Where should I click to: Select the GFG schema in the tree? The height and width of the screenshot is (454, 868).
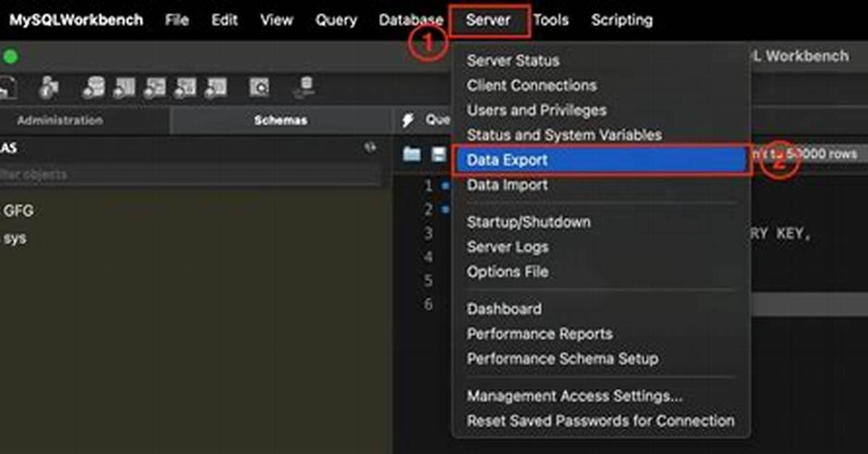point(19,211)
